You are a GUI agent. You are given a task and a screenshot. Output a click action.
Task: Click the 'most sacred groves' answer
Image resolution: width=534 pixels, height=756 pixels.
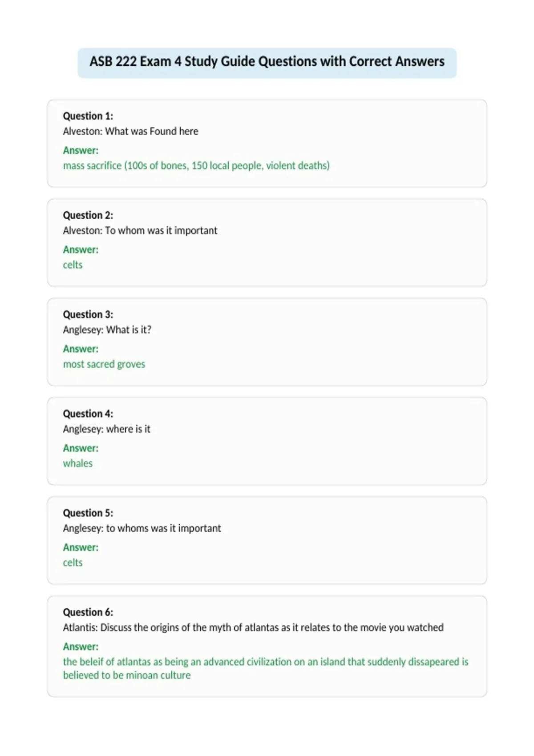104,364
